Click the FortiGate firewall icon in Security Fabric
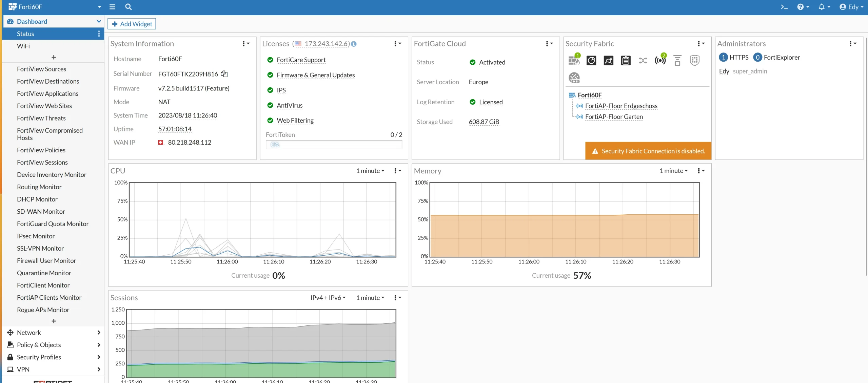This screenshot has width=868, height=383. tap(574, 60)
